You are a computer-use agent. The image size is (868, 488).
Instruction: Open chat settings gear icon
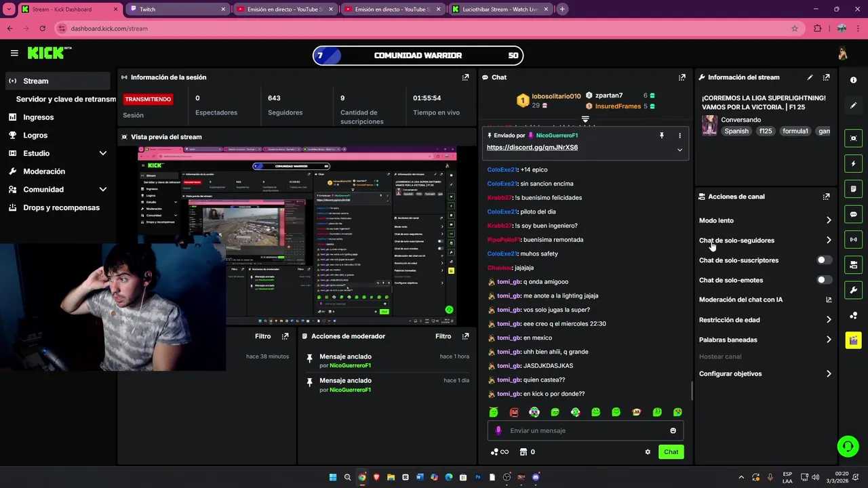coord(648,452)
